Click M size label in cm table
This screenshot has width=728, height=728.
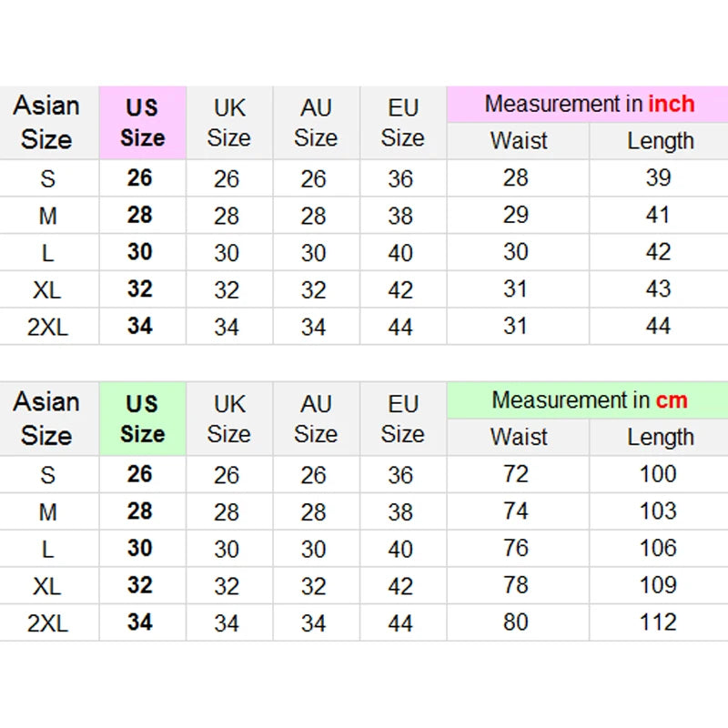click(x=48, y=512)
